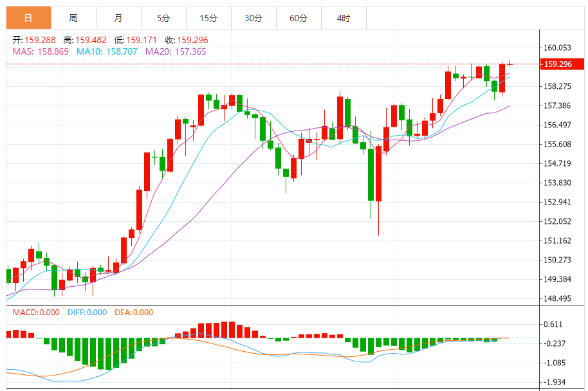Open the 4时 timeframe tab
Viewport: 588px width, 391px height.
pos(344,17)
